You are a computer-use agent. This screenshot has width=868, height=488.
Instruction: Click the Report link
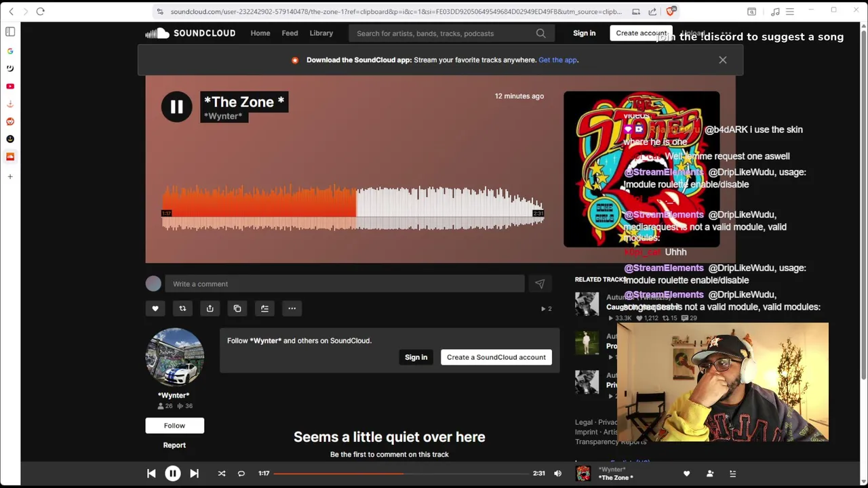[174, 445]
